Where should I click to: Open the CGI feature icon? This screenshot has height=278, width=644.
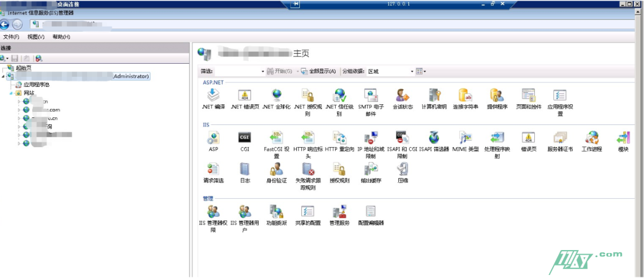click(x=245, y=138)
